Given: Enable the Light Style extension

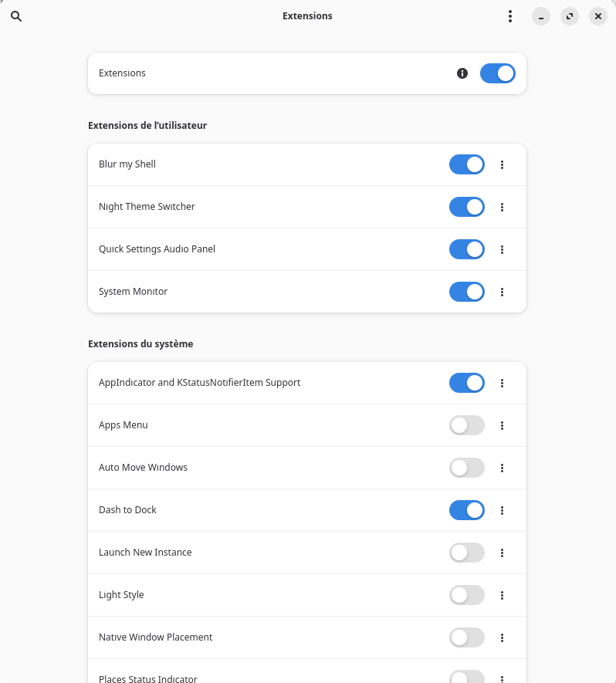Looking at the screenshot, I should click(x=466, y=595).
